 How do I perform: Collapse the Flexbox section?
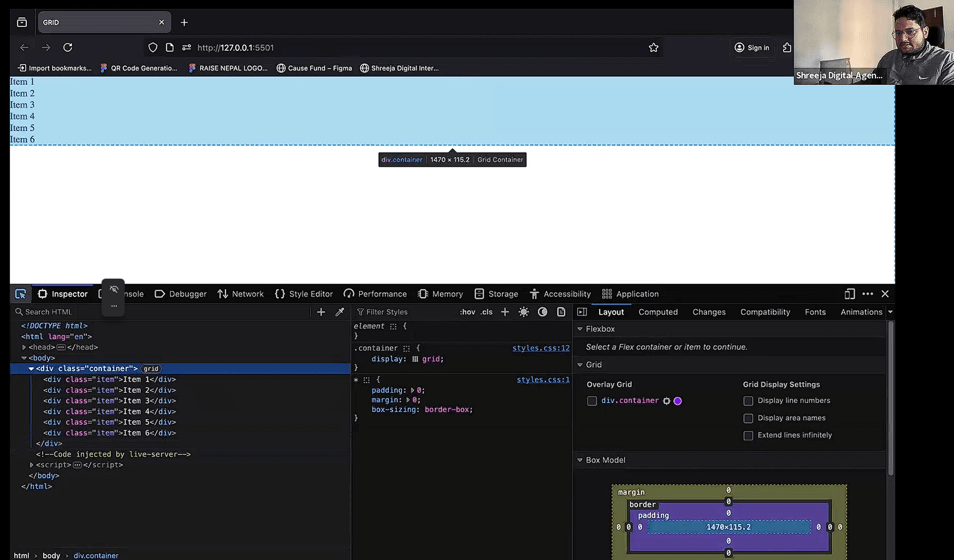coord(580,329)
